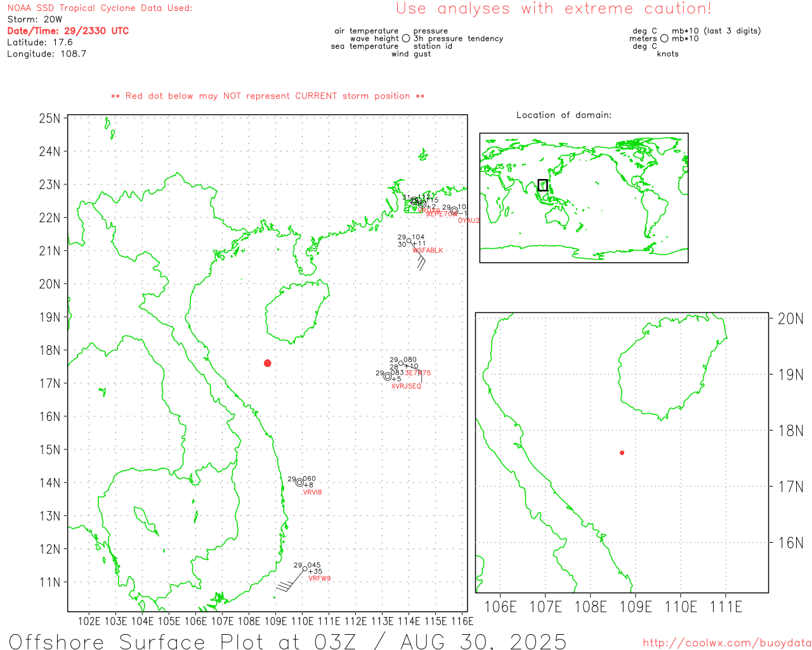Click the '11N' latitude axis label

50,582
